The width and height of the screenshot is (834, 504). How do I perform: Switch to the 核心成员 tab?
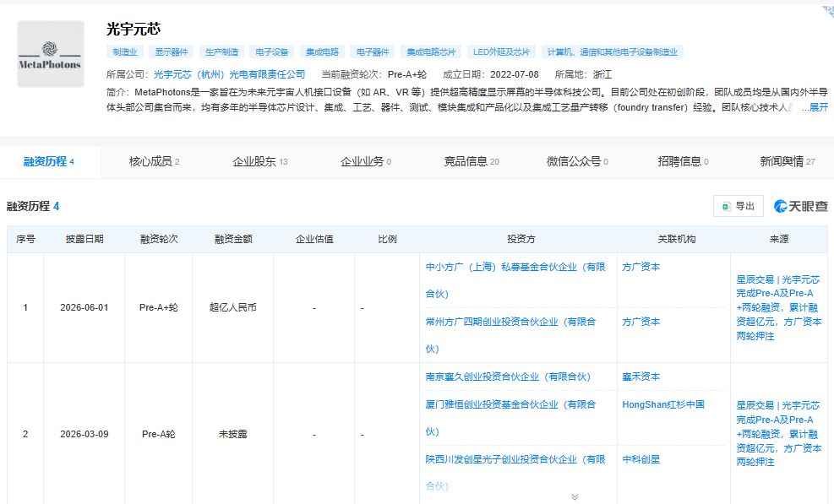tap(155, 161)
